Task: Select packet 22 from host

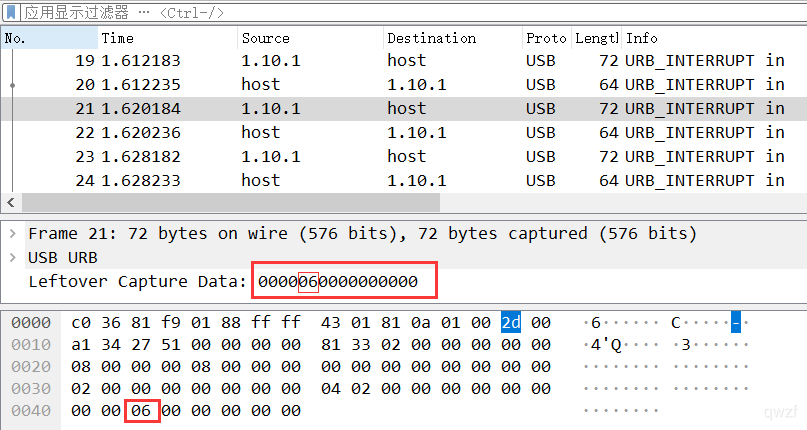Action: pyautogui.click(x=404, y=133)
